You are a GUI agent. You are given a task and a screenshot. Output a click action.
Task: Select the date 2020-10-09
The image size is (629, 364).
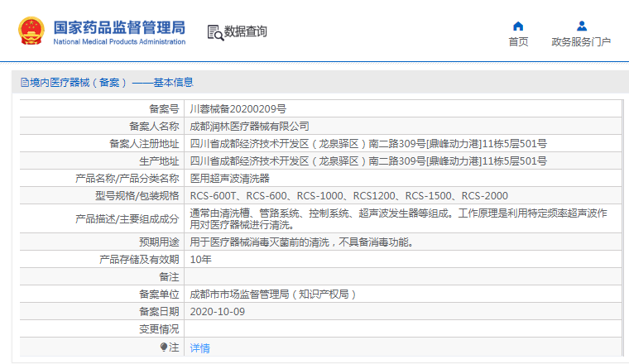[217, 312]
